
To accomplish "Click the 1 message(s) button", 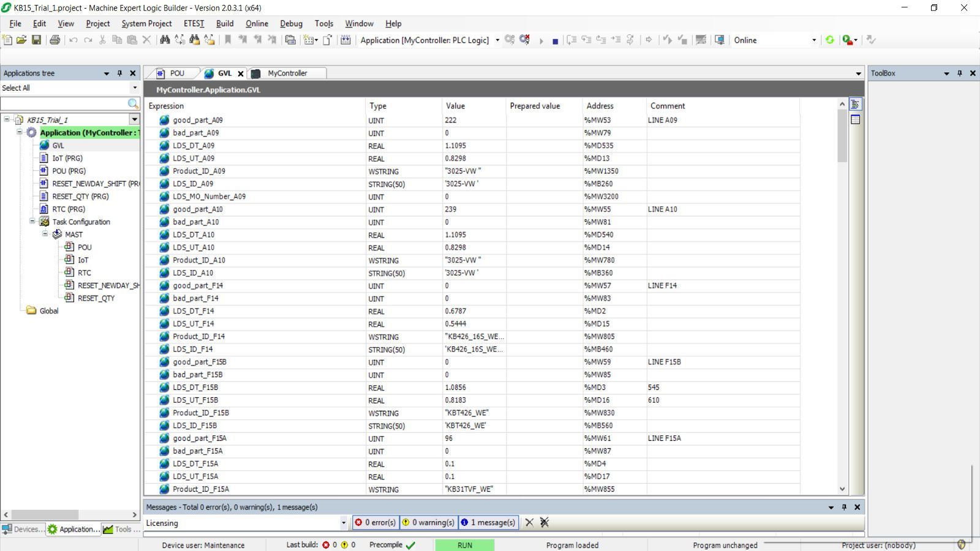I will pos(488,522).
